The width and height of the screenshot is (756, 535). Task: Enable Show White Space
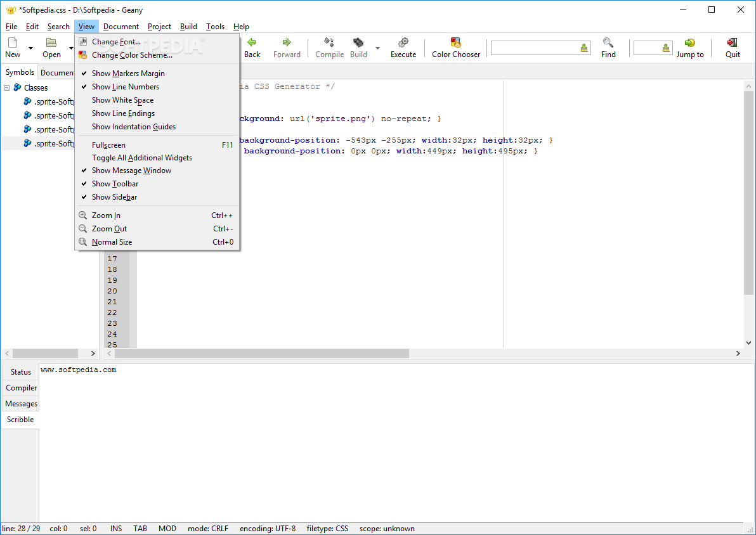(157, 100)
